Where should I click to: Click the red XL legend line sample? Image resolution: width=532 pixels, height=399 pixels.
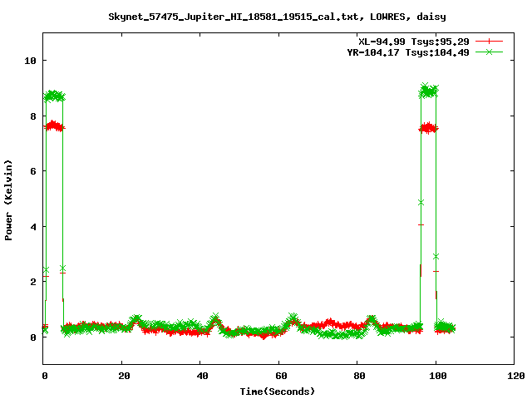[489, 42]
